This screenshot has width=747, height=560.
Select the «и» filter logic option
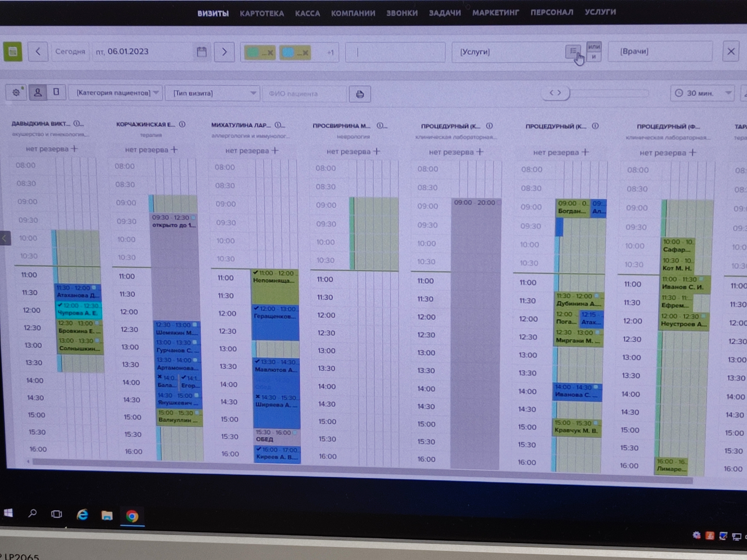pyautogui.click(x=594, y=56)
